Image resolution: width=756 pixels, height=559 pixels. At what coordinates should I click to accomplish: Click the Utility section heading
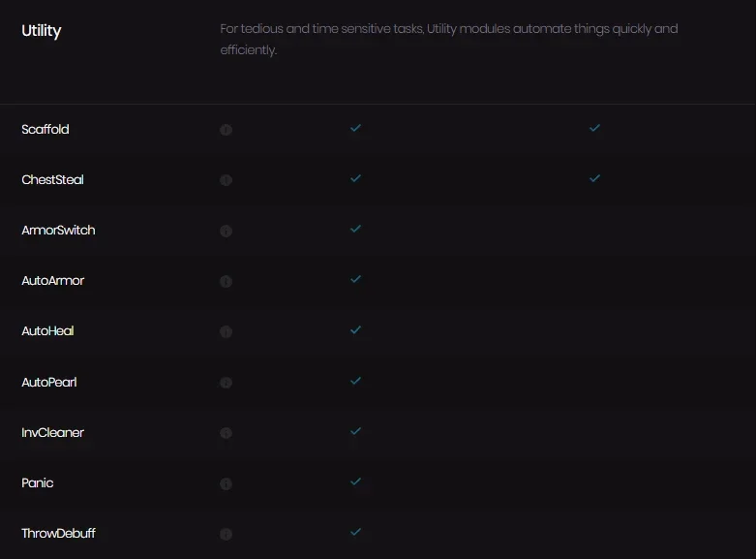(42, 31)
